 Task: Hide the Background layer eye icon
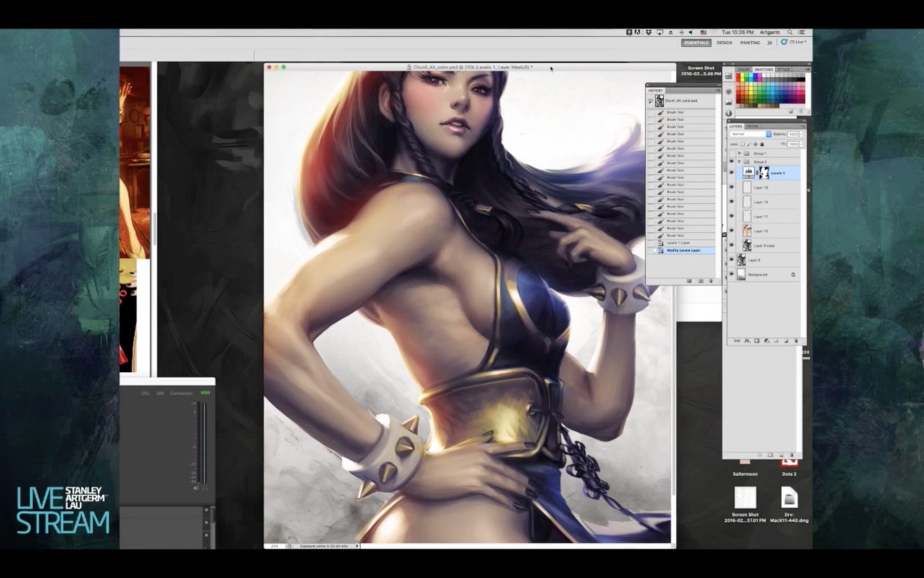pos(731,274)
